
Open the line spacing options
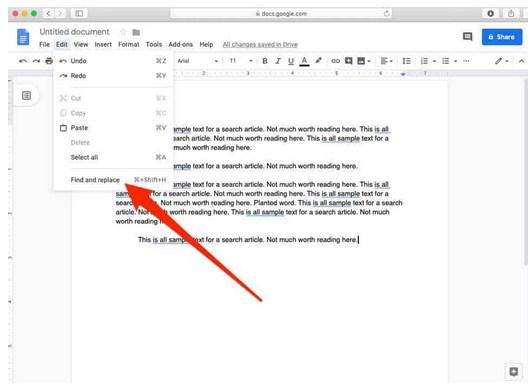(x=406, y=61)
